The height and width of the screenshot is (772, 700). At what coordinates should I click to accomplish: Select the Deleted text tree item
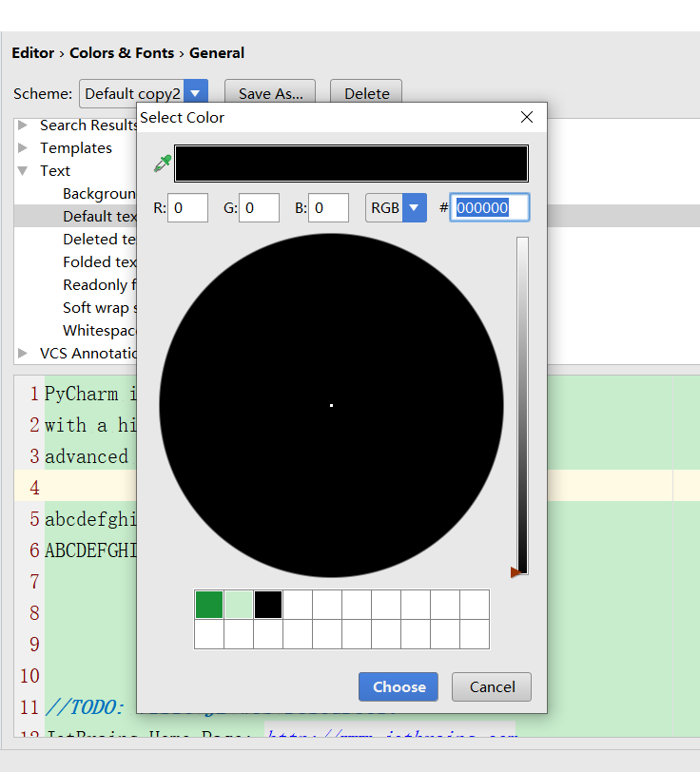[x=100, y=239]
